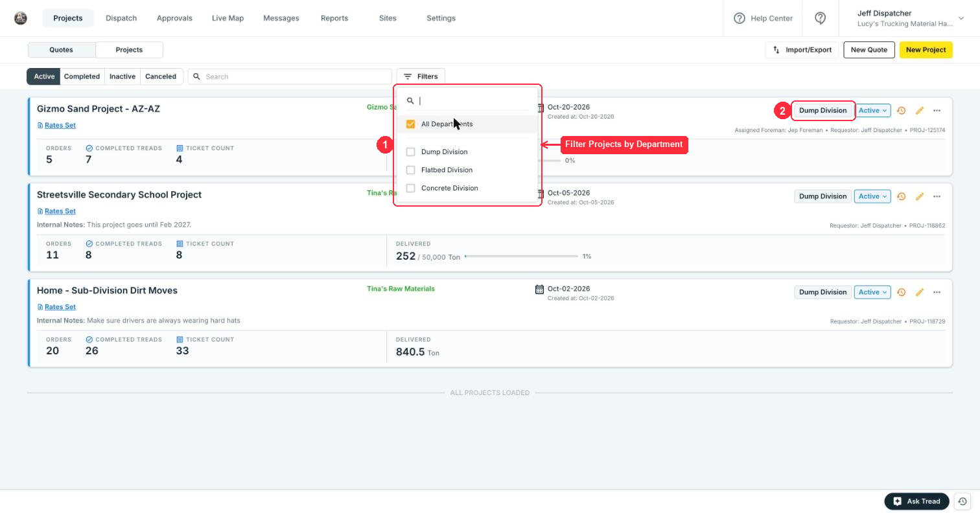This screenshot has height=513, width=980.
Task: Click magnifier icon in projects search bar
Action: click(x=196, y=76)
